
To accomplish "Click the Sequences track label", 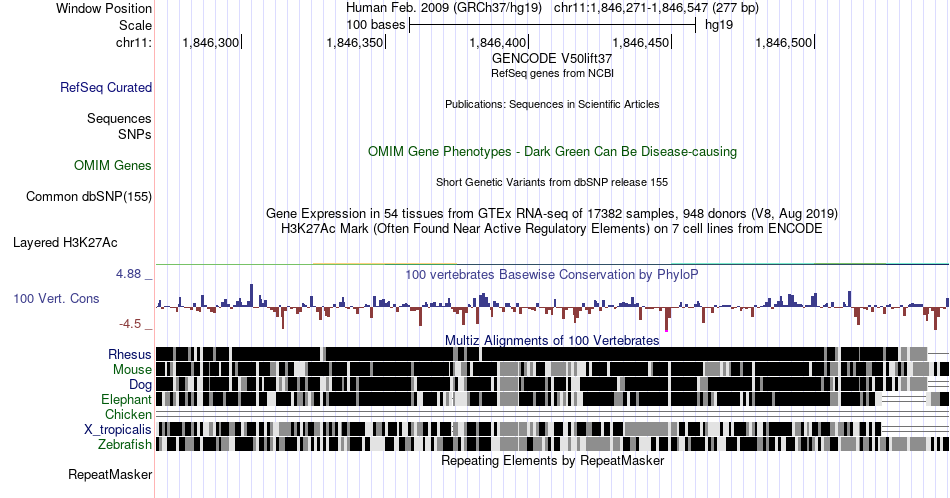I will click(x=119, y=118).
